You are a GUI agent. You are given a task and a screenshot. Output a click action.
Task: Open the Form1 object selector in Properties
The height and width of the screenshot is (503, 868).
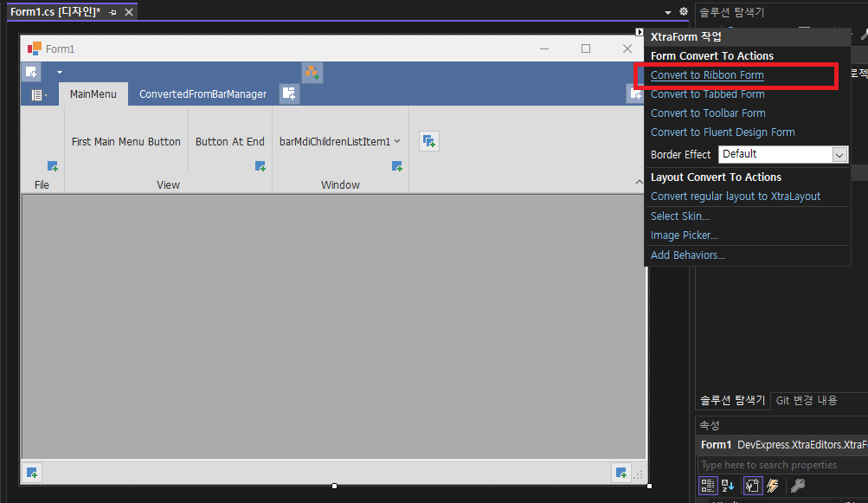(782, 445)
